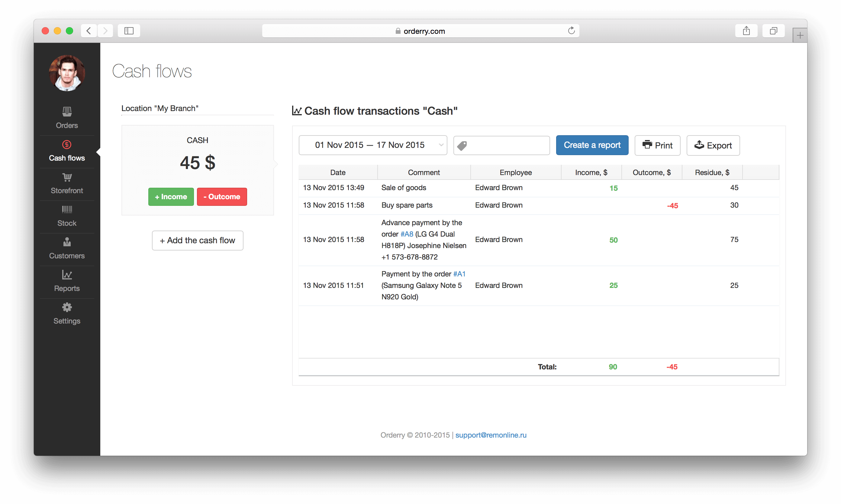Open the Orders section icon
This screenshot has width=841, height=504.
(67, 111)
